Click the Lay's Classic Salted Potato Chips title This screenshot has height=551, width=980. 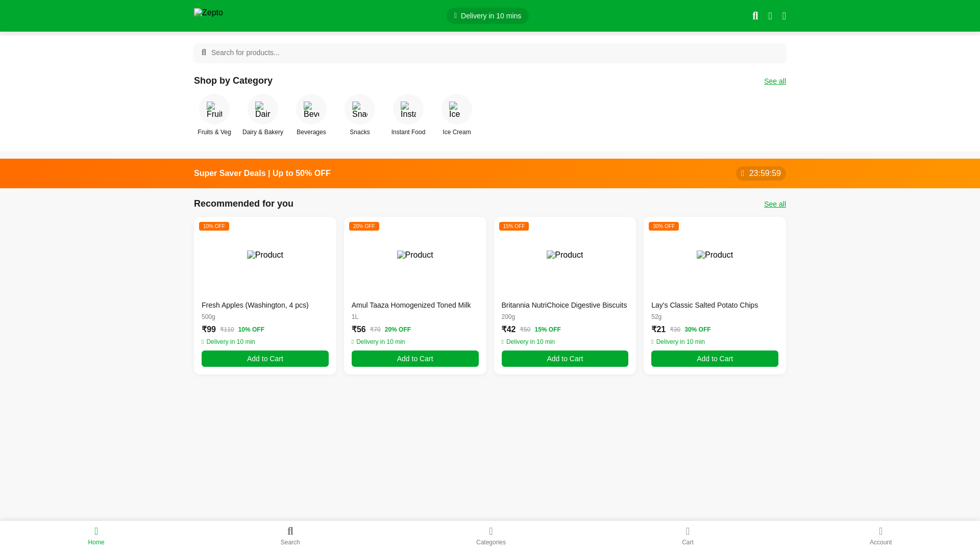click(704, 305)
